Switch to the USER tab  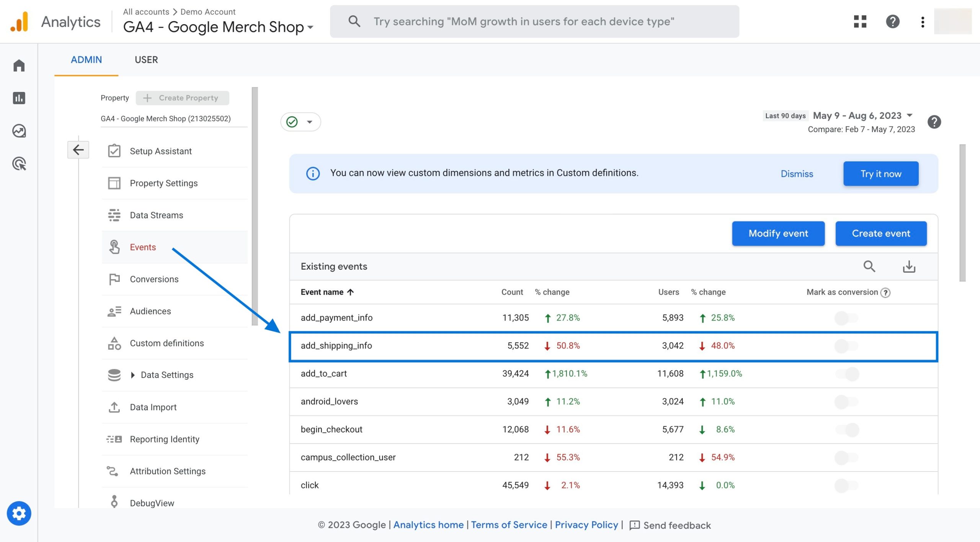point(146,60)
